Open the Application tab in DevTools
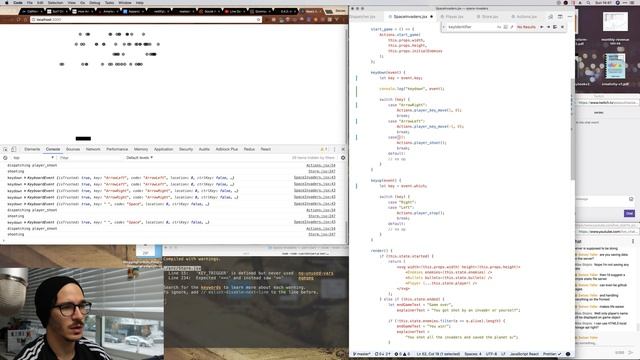Viewport: 640px width, 360px height. [163, 149]
